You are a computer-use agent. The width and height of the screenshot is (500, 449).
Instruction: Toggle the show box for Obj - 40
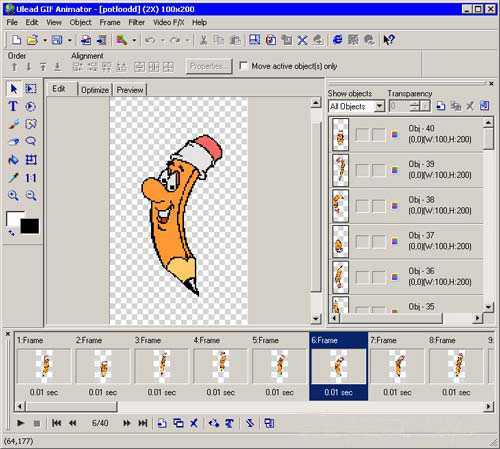tap(362, 135)
